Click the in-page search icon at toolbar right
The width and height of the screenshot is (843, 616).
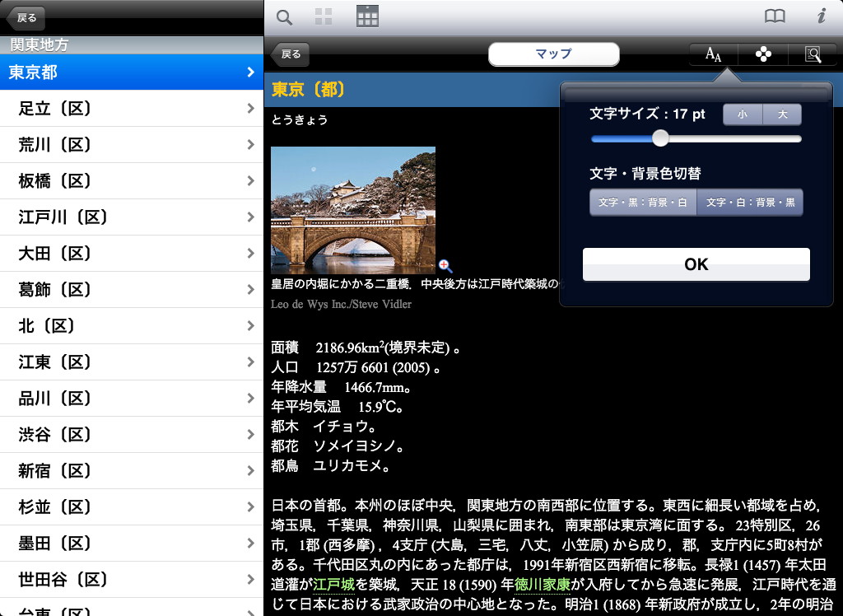tap(813, 54)
